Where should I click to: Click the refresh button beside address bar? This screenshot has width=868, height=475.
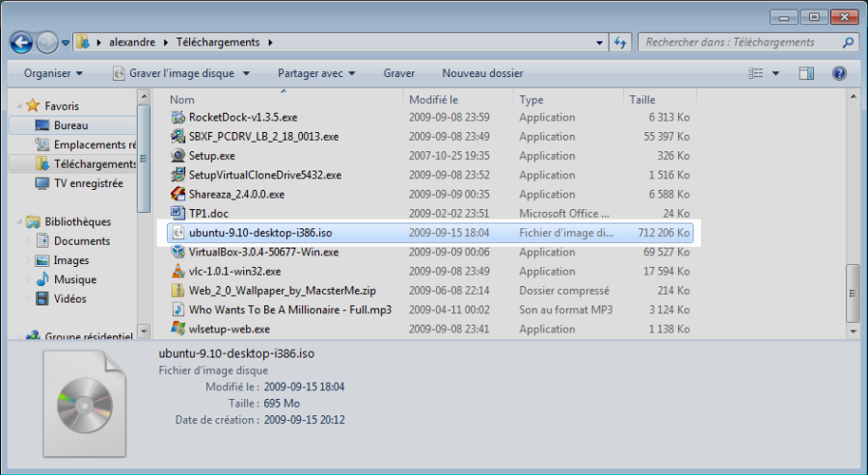(620, 42)
